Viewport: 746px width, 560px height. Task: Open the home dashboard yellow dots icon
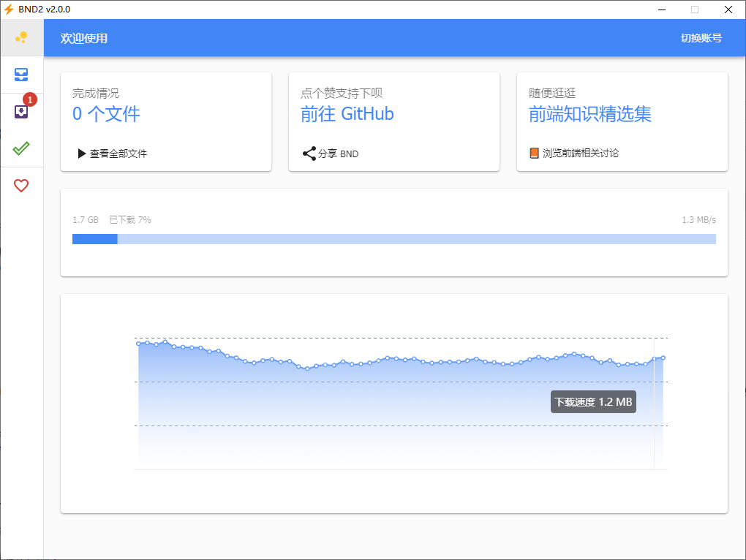tap(21, 37)
